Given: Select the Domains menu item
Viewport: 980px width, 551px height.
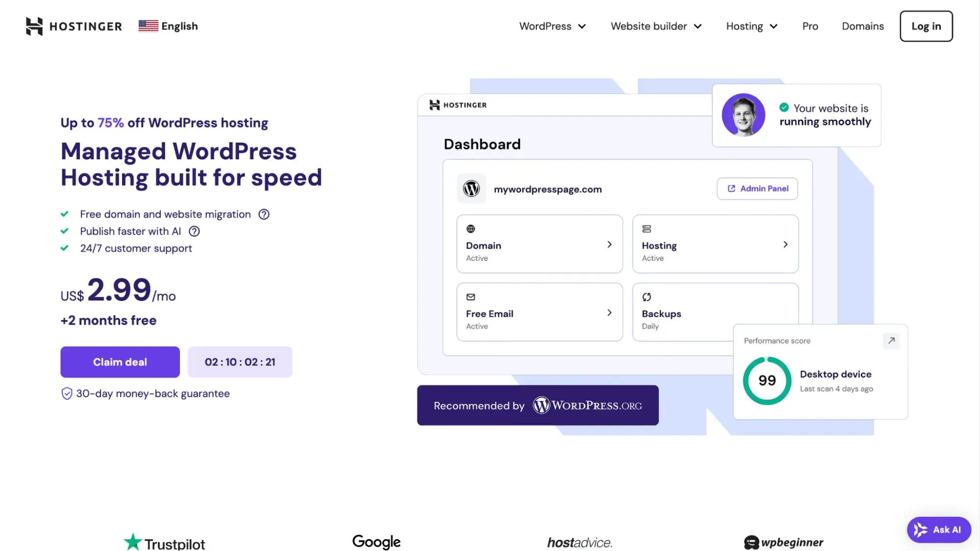Looking at the screenshot, I should (863, 25).
